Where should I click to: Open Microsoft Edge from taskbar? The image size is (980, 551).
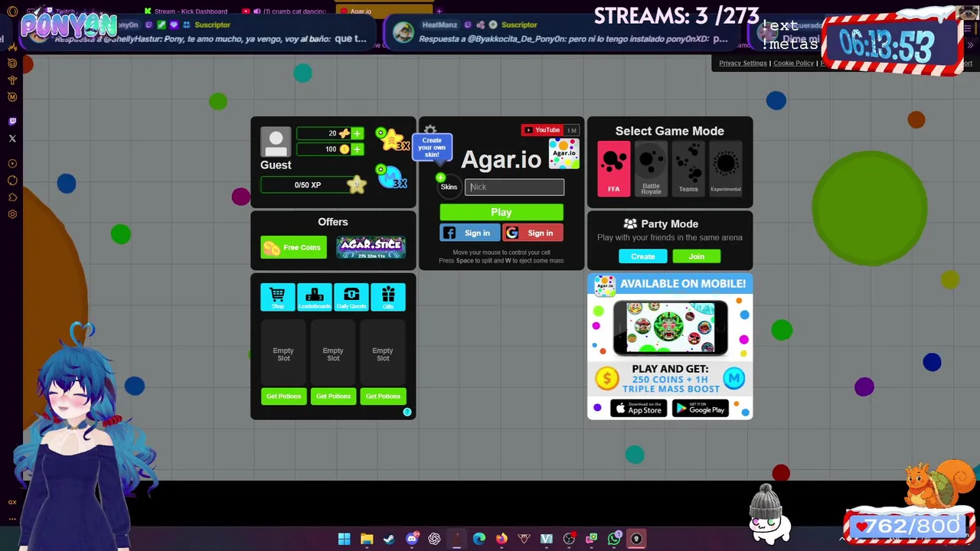pyautogui.click(x=479, y=539)
